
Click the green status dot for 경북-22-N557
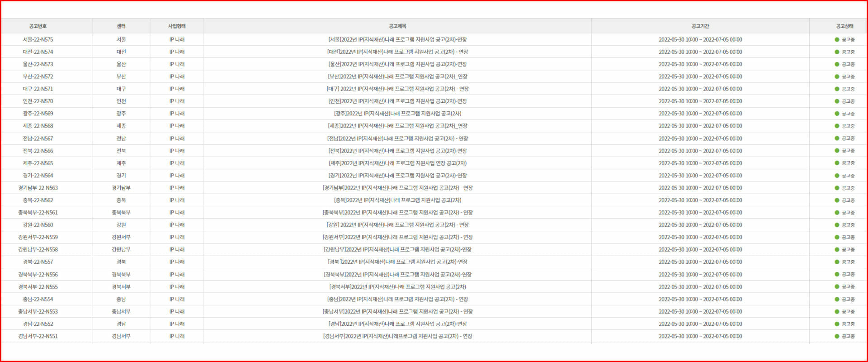[837, 262]
